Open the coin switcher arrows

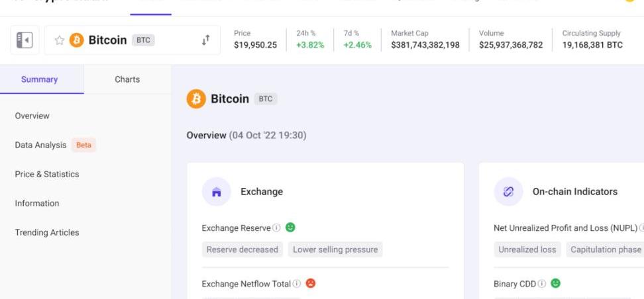(x=206, y=40)
